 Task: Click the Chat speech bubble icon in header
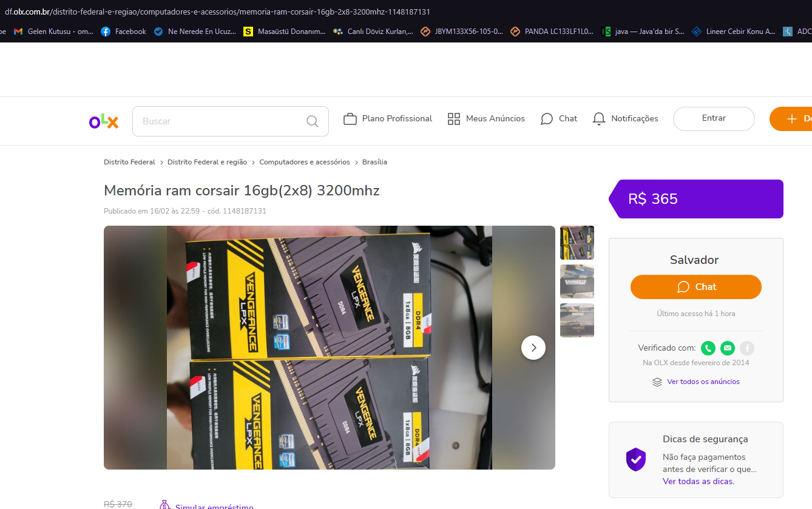(x=547, y=119)
